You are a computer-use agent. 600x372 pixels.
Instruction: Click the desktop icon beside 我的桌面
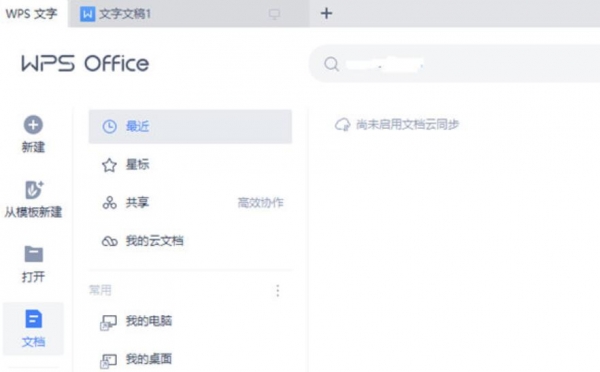(x=108, y=361)
